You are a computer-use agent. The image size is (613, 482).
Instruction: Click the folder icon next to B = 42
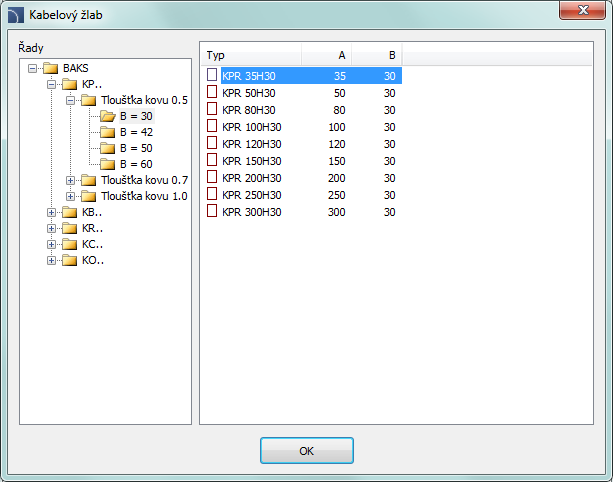pyautogui.click(x=108, y=133)
